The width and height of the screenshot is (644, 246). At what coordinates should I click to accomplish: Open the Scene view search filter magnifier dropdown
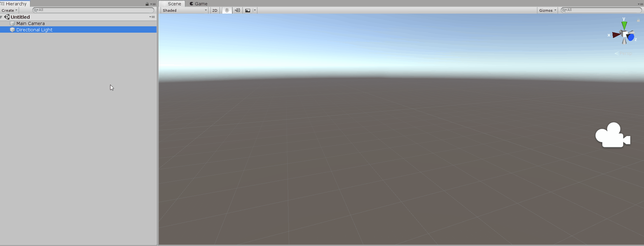click(565, 10)
